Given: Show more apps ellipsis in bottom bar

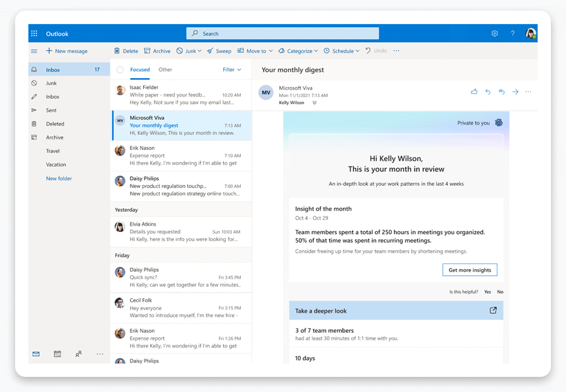Looking at the screenshot, I should (100, 354).
